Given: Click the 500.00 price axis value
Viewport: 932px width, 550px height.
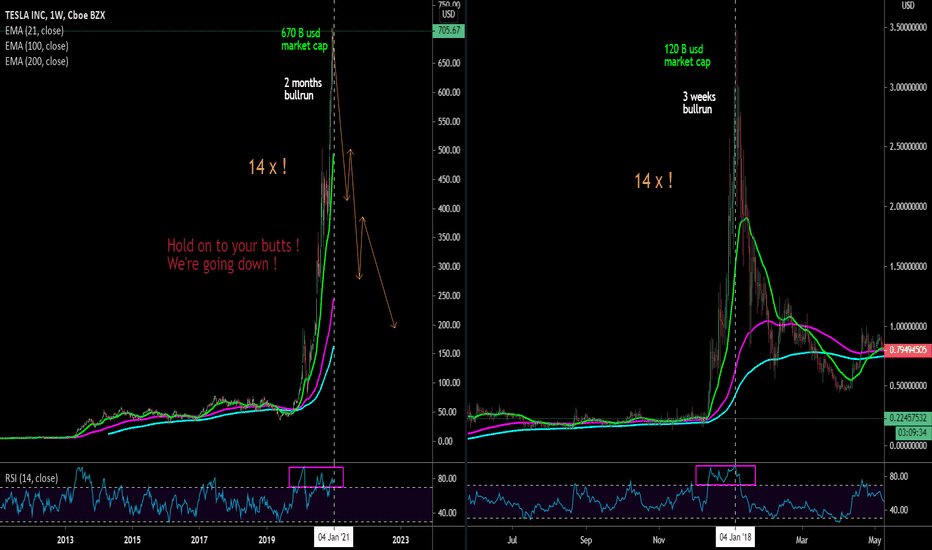Looking at the screenshot, I should [x=449, y=150].
